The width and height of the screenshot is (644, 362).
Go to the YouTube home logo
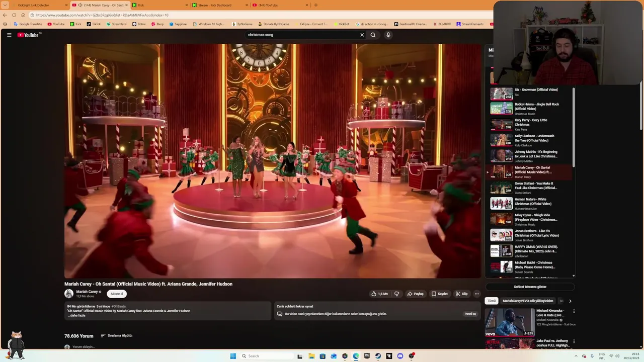[x=28, y=35]
